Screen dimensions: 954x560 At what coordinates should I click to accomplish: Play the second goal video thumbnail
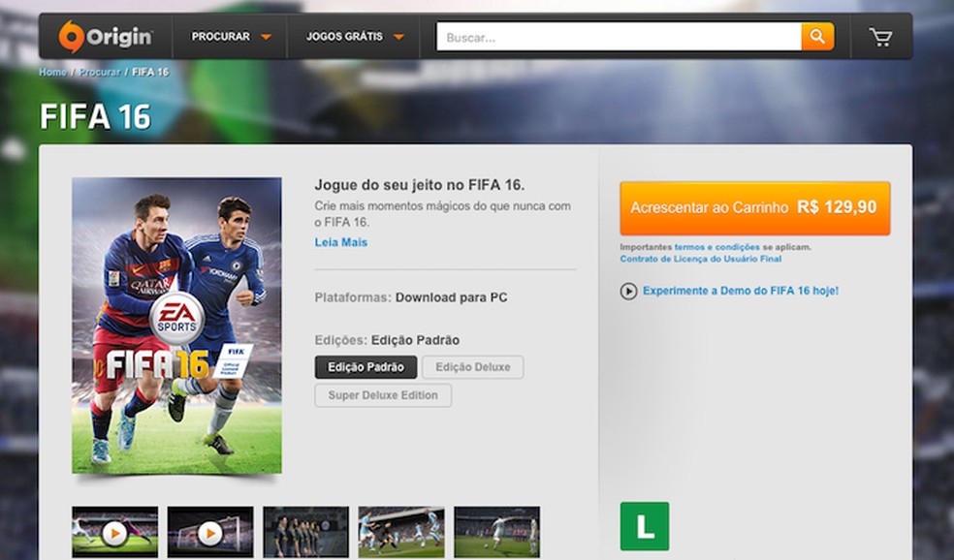pos(209,532)
